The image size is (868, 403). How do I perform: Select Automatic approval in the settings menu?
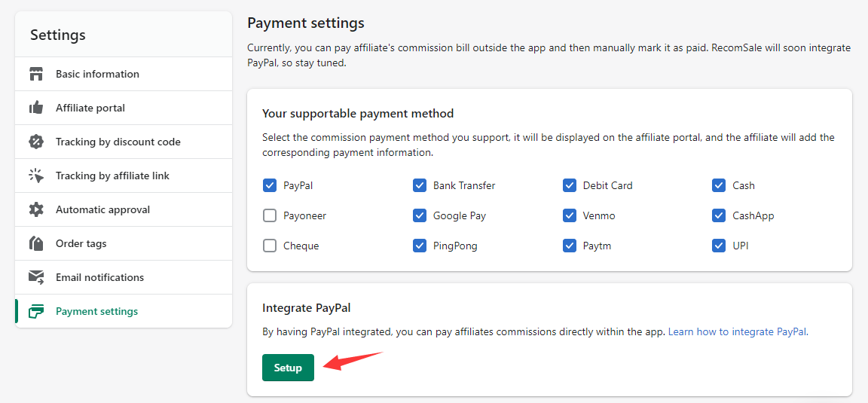click(102, 209)
